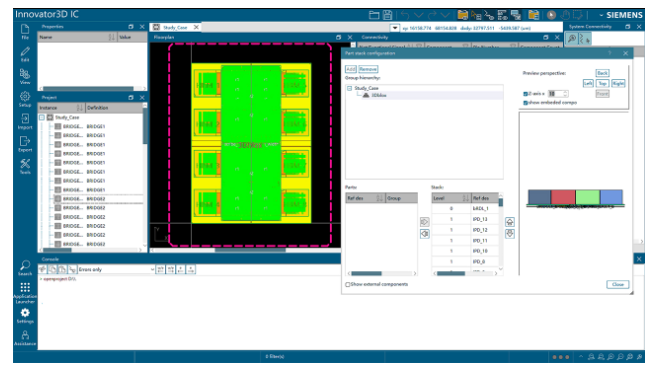Open the Search sidebar icon
Viewport: 651px width, 380px height.
click(25, 268)
